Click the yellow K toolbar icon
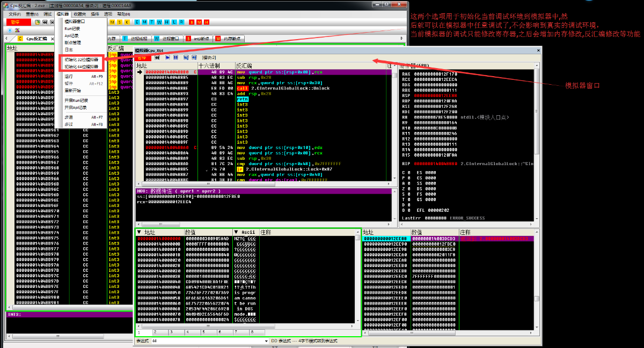 (x=127, y=22)
